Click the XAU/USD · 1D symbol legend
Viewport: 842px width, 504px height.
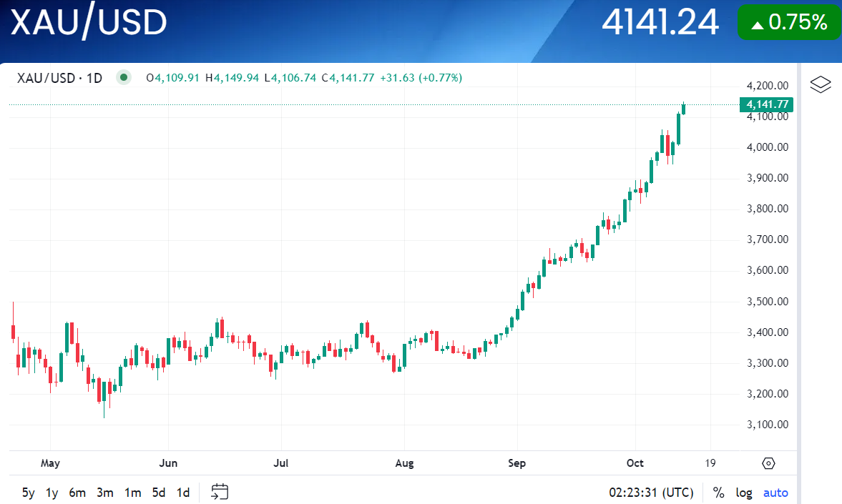pos(59,77)
